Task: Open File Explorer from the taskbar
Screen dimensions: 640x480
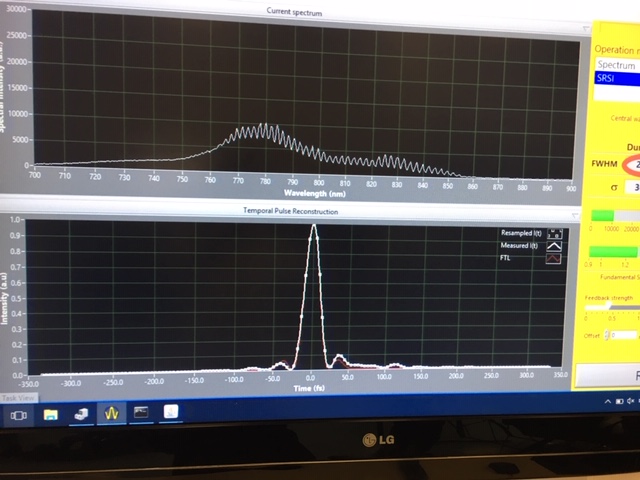Action: coord(51,414)
